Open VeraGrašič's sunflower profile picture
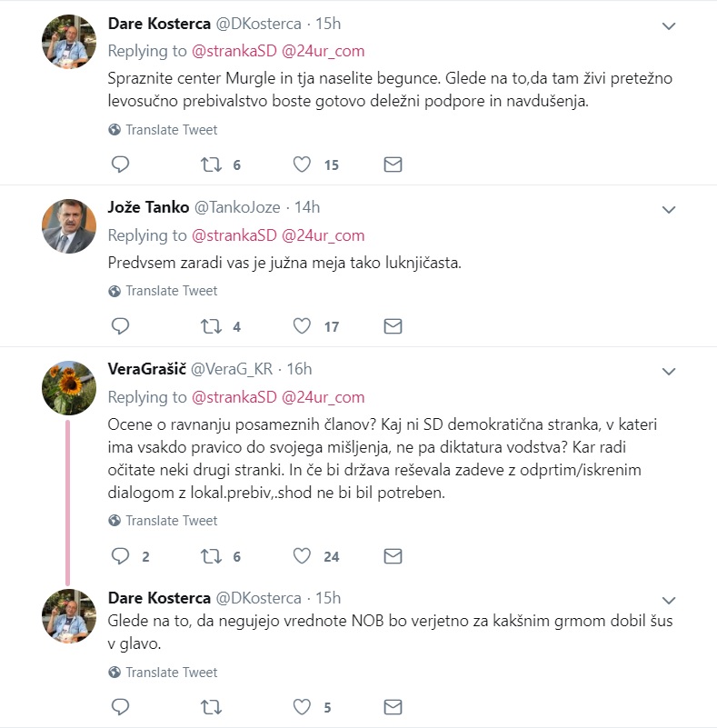This screenshot has height=728, width=717. pyautogui.click(x=69, y=387)
